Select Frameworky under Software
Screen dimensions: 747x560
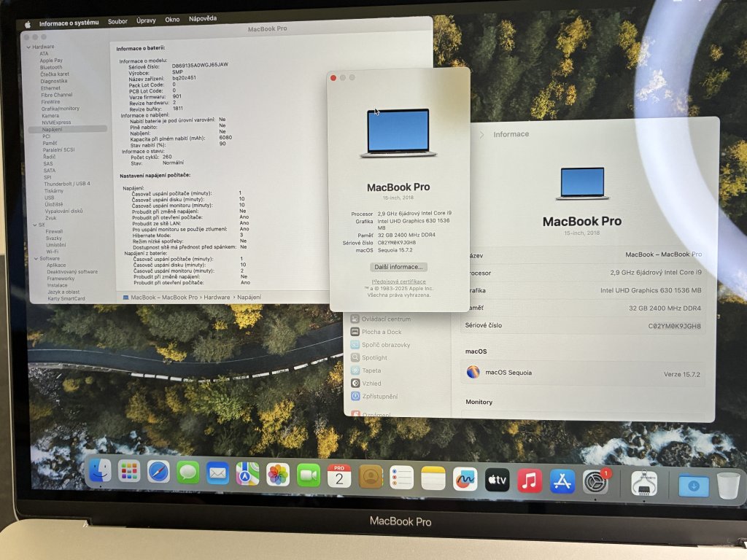pos(61,279)
